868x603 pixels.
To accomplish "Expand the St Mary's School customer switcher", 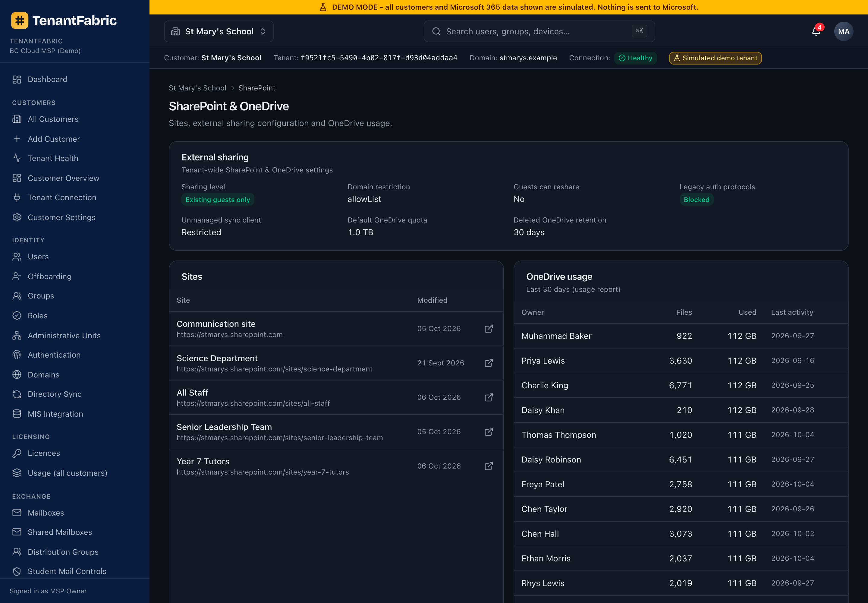I will coord(219,31).
